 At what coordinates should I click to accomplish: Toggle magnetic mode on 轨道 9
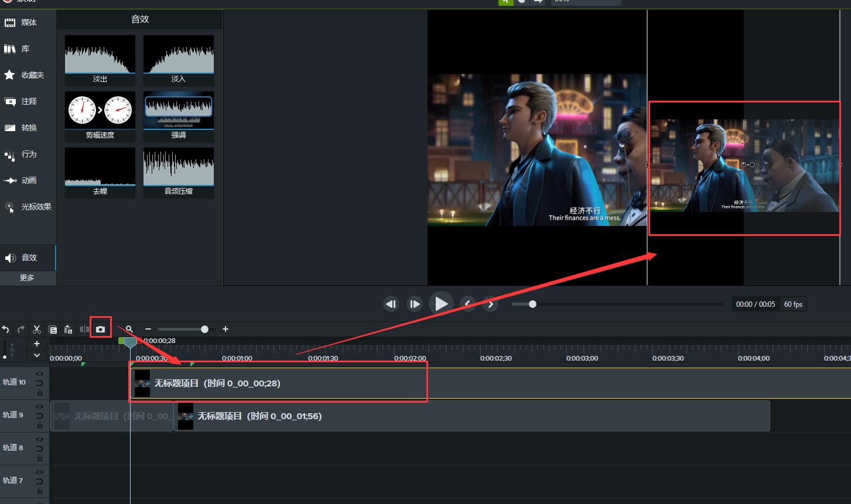tap(40, 416)
